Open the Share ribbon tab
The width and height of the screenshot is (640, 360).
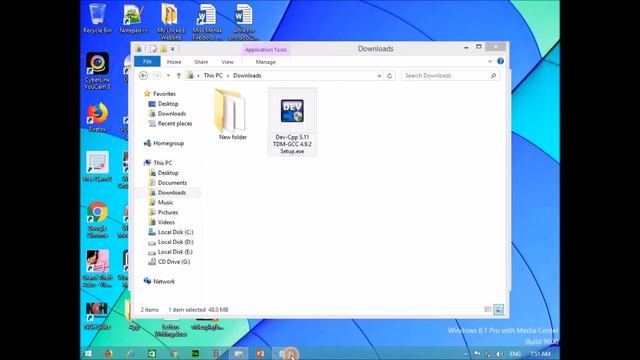point(201,62)
